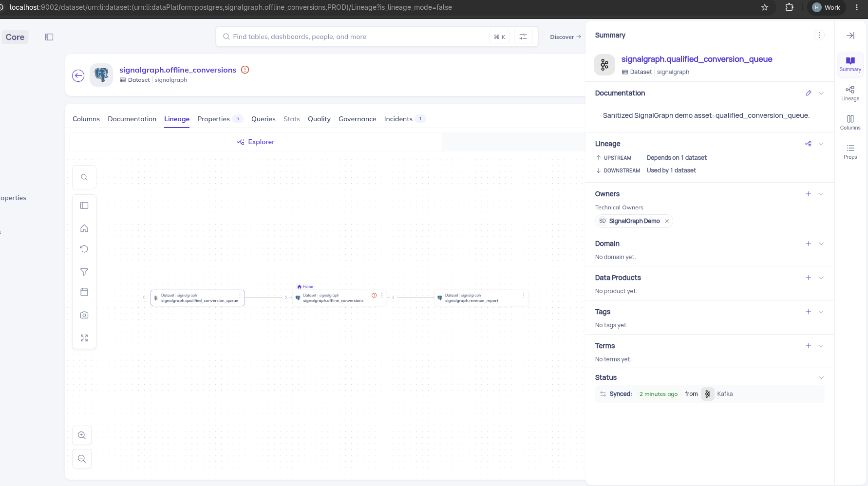Take a lineage screenshot with camera icon

tap(84, 315)
